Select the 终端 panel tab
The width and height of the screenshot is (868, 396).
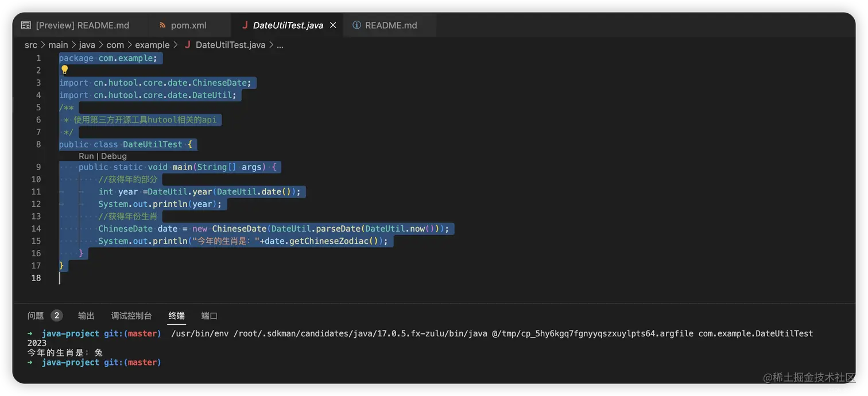177,316
